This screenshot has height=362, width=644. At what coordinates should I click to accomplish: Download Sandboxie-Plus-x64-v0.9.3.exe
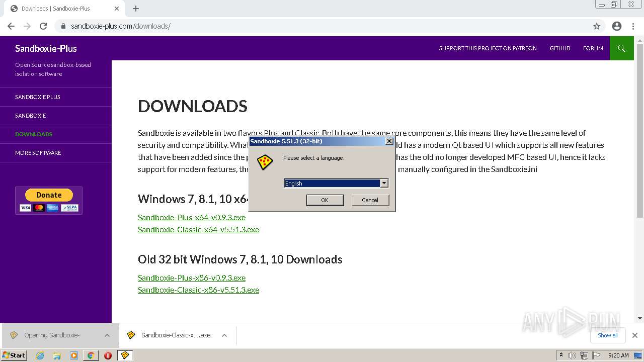click(x=192, y=217)
